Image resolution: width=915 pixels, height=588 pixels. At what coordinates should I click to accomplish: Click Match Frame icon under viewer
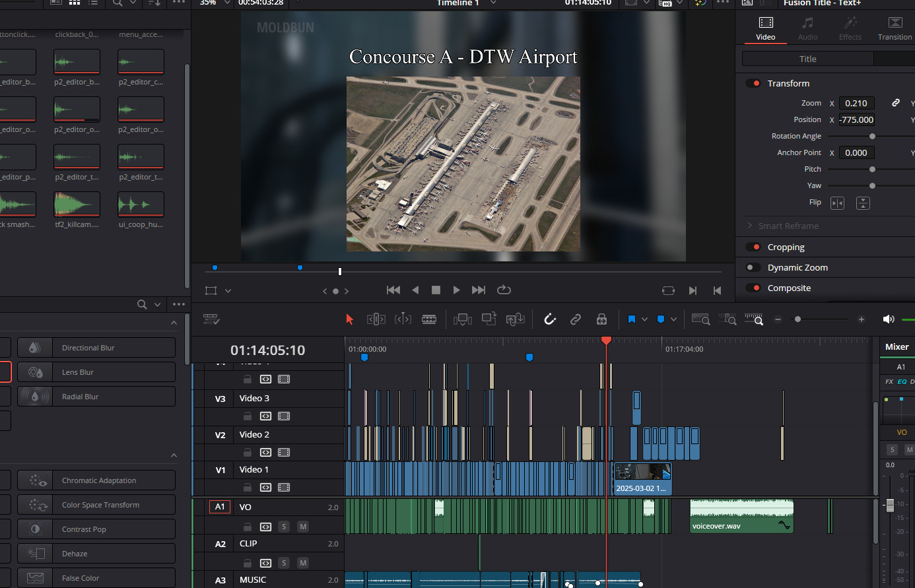click(x=668, y=290)
